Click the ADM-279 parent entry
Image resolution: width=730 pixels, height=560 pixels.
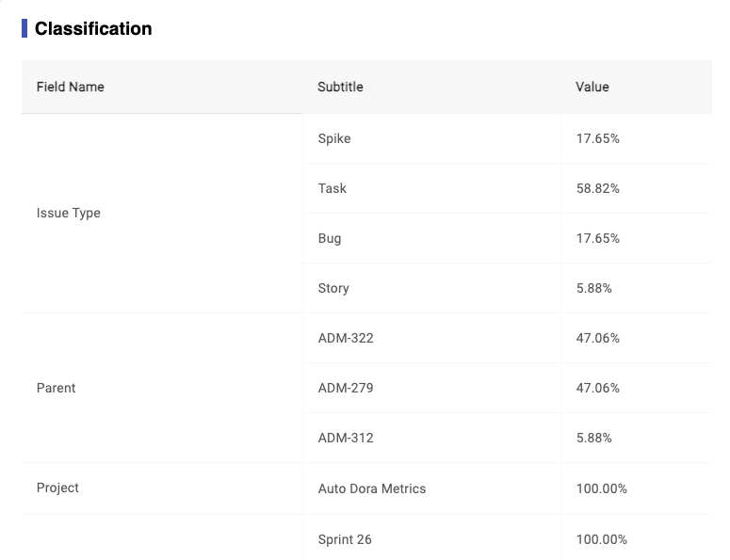coord(346,388)
